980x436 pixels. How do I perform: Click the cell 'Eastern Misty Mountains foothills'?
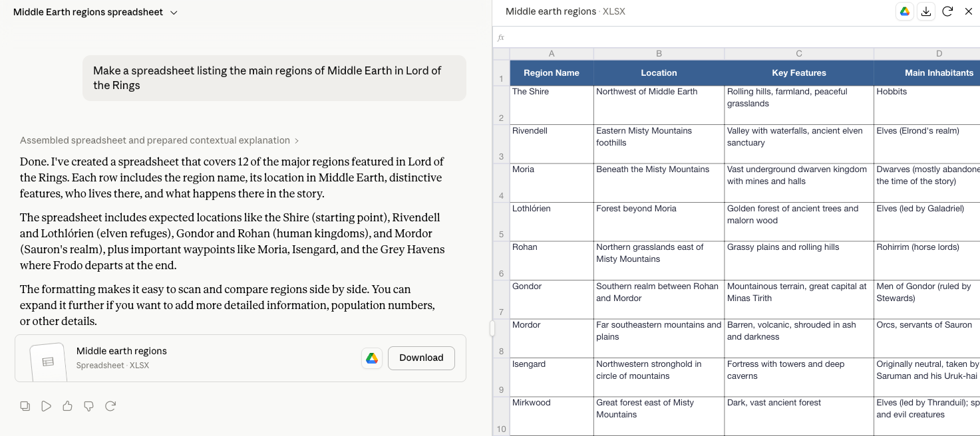659,144
